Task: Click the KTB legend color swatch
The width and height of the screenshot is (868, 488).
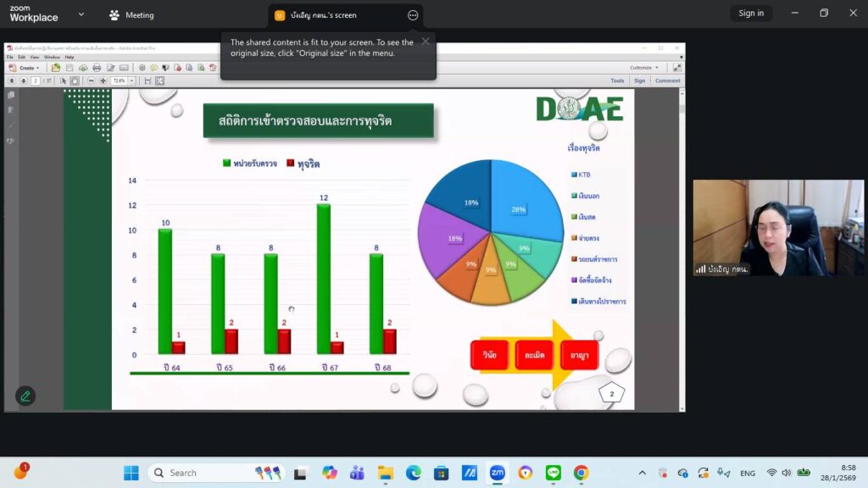Action: (574, 175)
